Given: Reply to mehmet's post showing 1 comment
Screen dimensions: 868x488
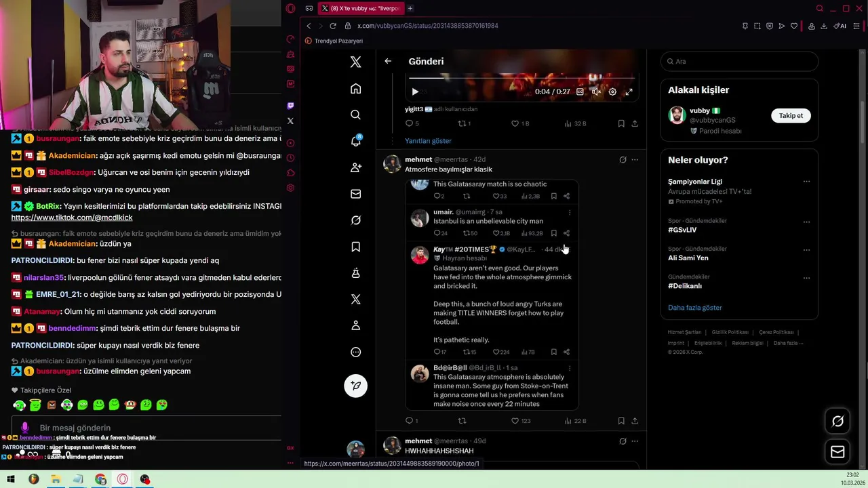Looking at the screenshot, I should [x=412, y=421].
